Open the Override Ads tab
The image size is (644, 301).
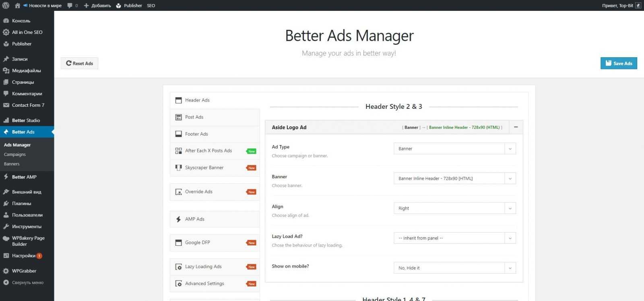pos(215,192)
